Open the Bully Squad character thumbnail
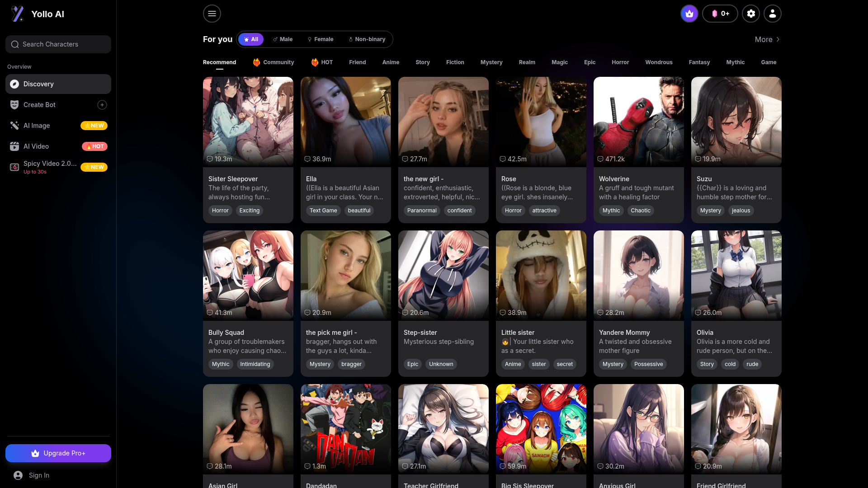 (248, 276)
